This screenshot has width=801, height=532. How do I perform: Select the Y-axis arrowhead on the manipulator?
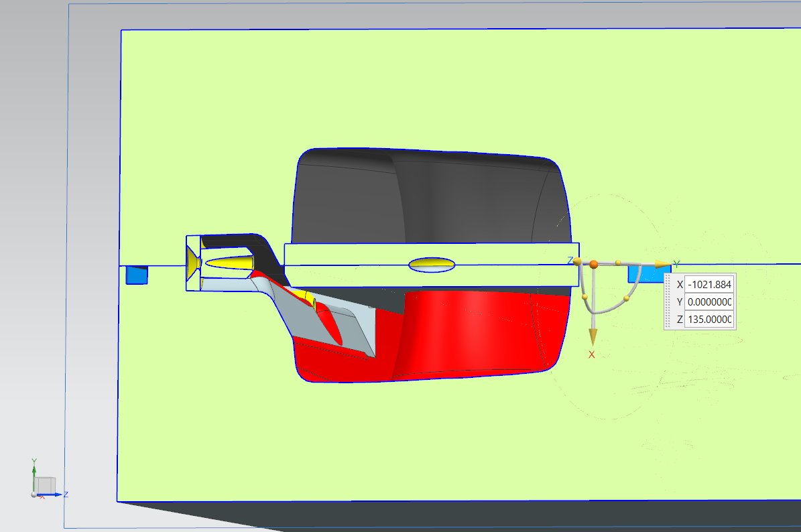[662, 264]
